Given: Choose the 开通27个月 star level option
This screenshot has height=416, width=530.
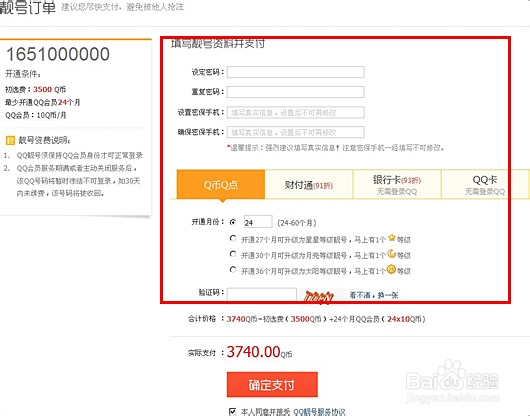Looking at the screenshot, I should coord(233,238).
